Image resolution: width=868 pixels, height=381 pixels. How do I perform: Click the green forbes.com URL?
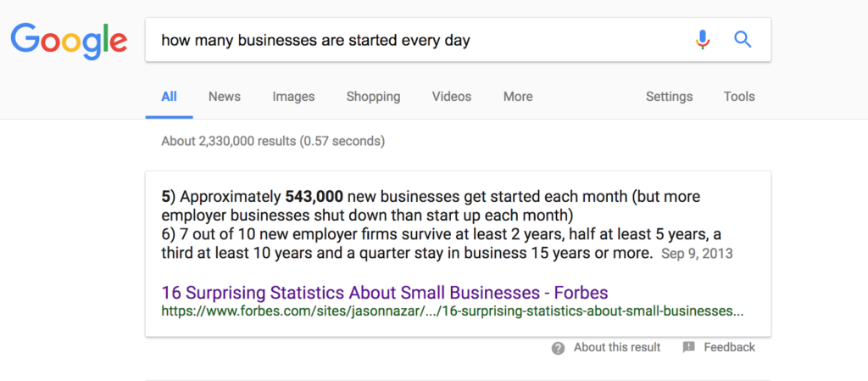pos(453,311)
